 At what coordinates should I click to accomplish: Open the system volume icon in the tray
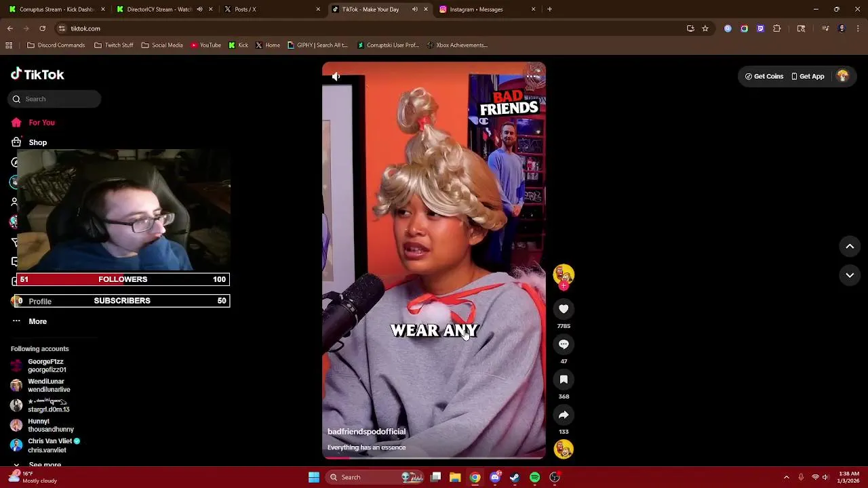point(825,477)
